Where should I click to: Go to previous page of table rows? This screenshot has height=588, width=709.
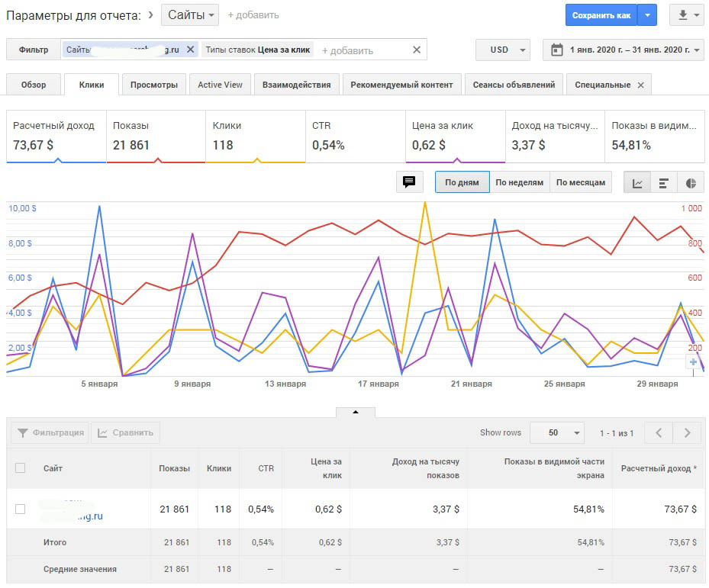[x=658, y=432]
